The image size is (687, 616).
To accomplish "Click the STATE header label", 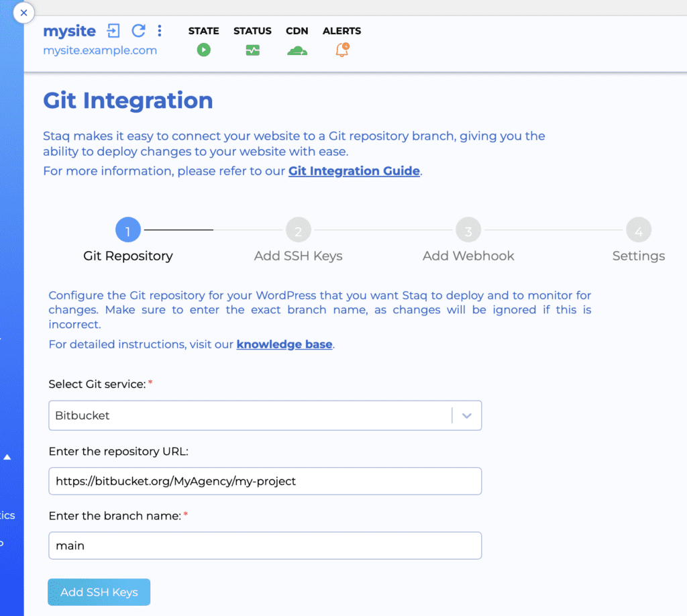I will point(204,31).
